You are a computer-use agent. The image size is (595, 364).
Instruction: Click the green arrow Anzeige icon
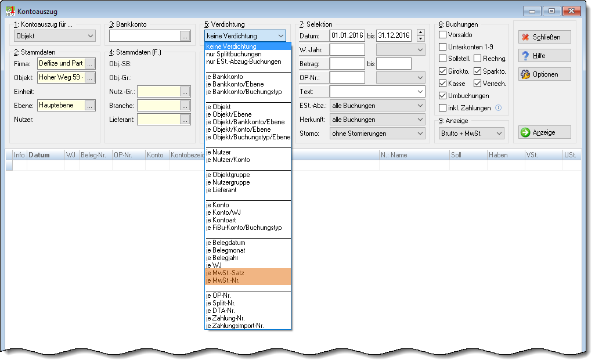[525, 132]
